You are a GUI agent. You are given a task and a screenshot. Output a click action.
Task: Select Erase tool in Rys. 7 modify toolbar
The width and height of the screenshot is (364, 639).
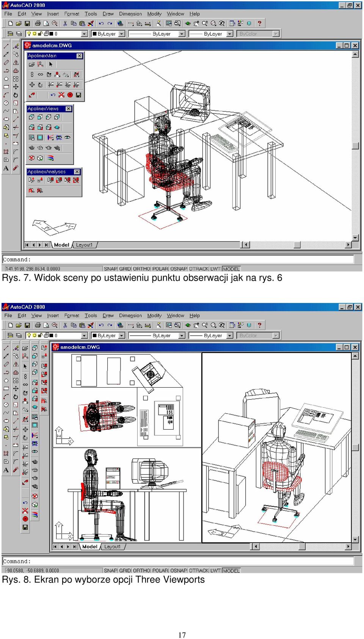tap(16, 46)
